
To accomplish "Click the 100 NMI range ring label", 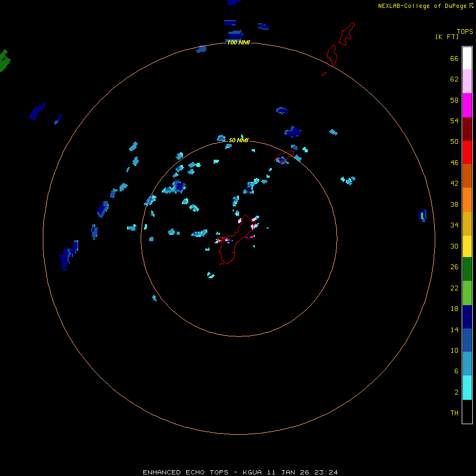I will 239,42.
